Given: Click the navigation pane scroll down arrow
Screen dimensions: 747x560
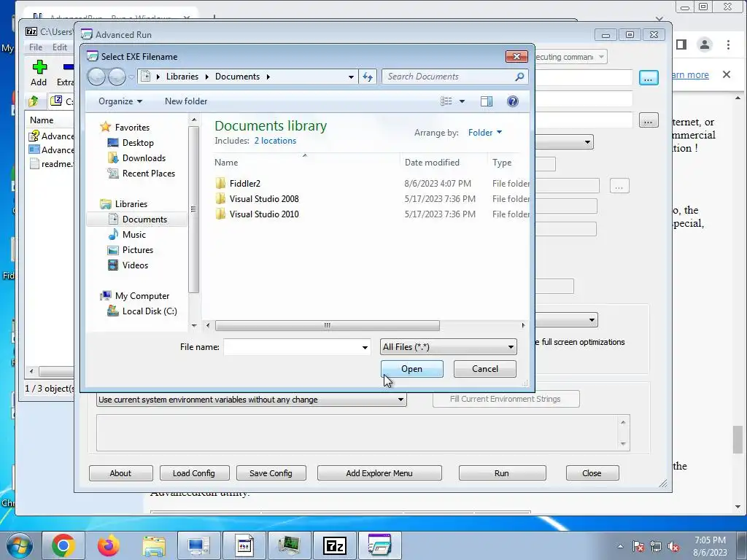Looking at the screenshot, I should click(x=194, y=326).
